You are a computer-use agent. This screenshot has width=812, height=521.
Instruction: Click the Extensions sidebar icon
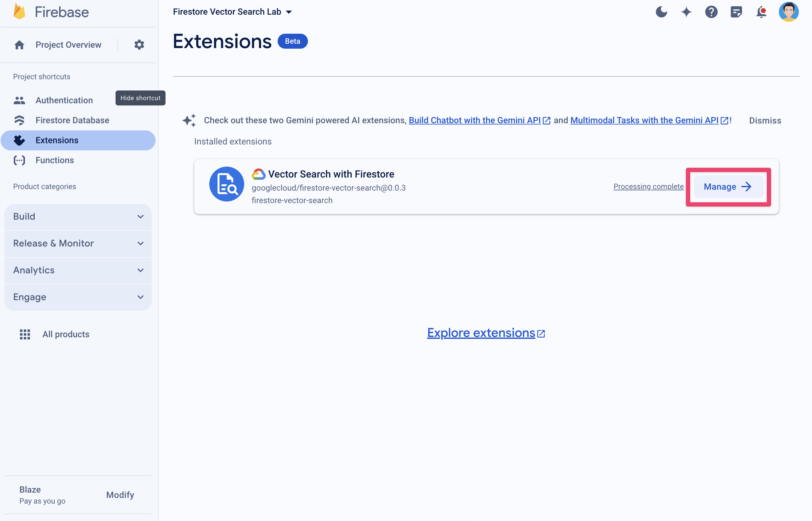(19, 140)
